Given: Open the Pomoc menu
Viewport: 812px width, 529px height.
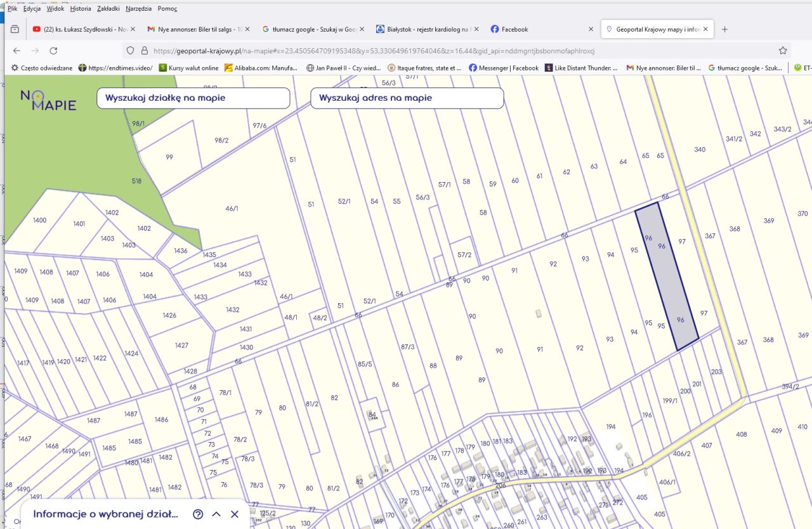Looking at the screenshot, I should tap(167, 9).
